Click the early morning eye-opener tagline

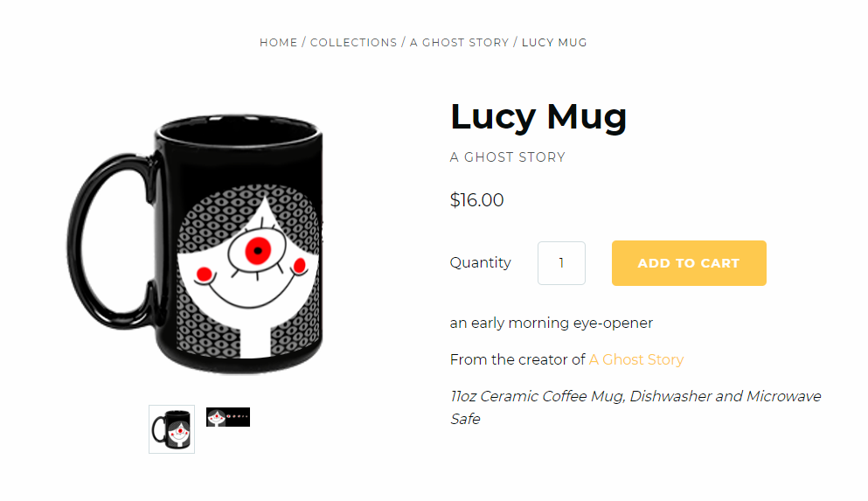(552, 323)
